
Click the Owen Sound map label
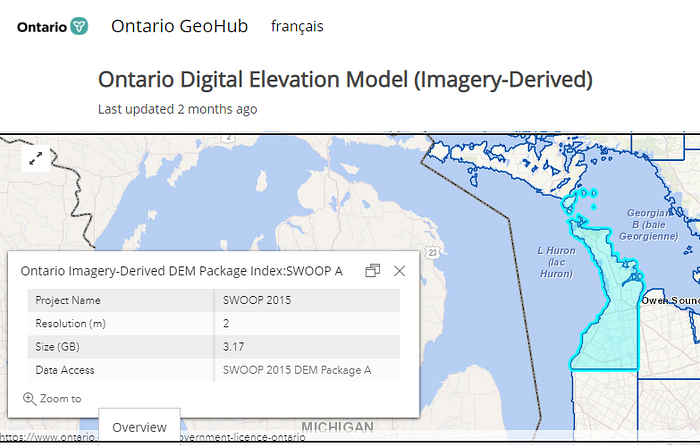pos(671,301)
